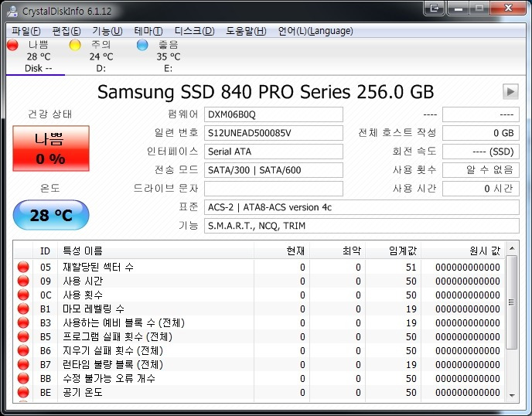Click the ID column header
Screen dimensions: 532x416
pyautogui.click(x=45, y=251)
